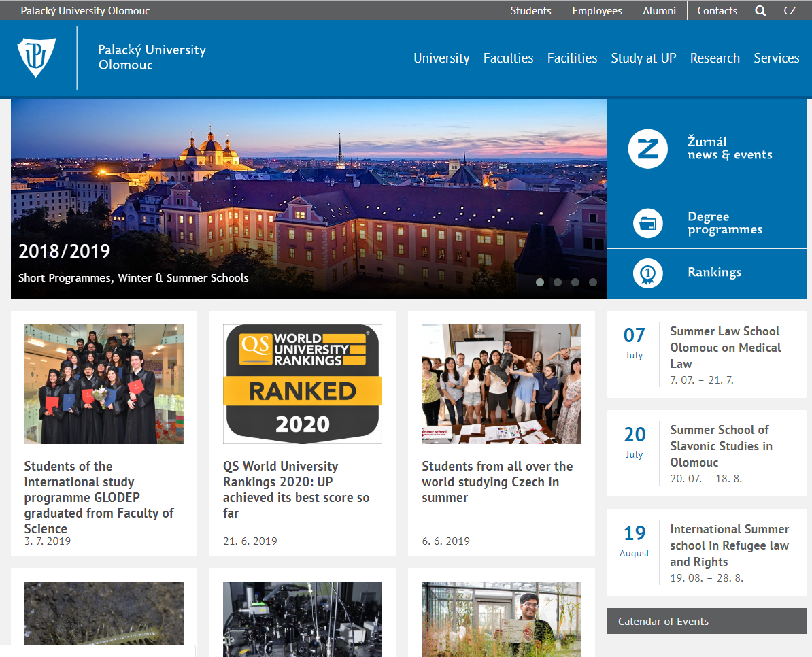
Task: Open the summer Czech students photo
Action: point(501,384)
